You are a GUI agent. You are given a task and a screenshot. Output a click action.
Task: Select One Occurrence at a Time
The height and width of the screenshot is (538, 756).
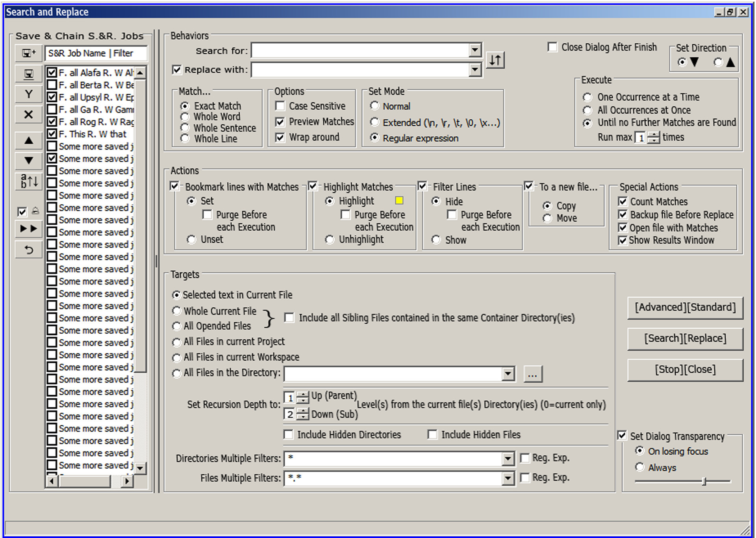click(x=587, y=97)
